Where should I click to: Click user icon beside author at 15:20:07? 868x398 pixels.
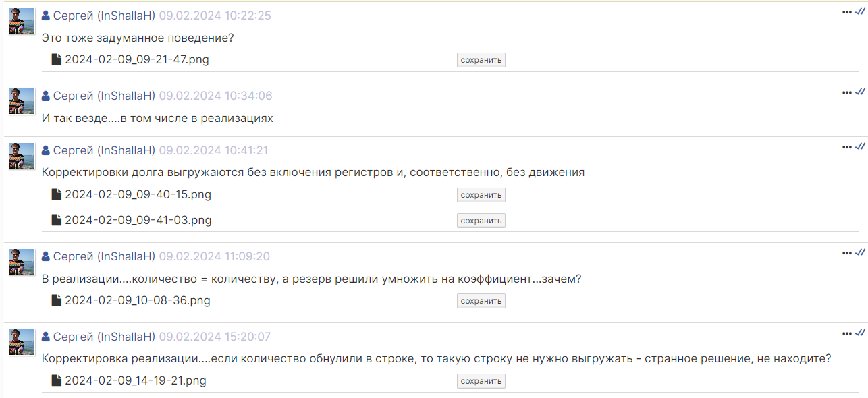46,337
